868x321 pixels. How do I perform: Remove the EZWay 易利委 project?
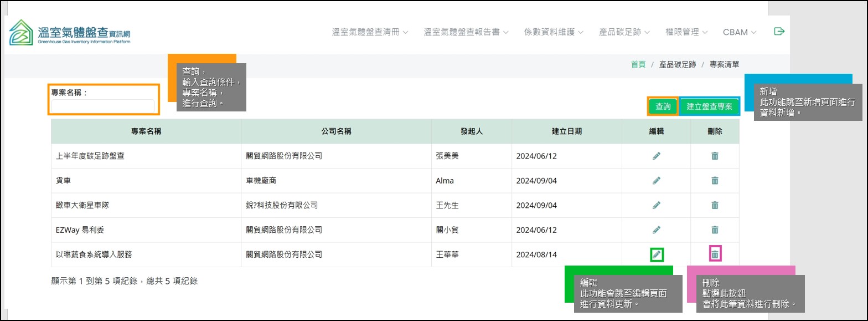715,230
